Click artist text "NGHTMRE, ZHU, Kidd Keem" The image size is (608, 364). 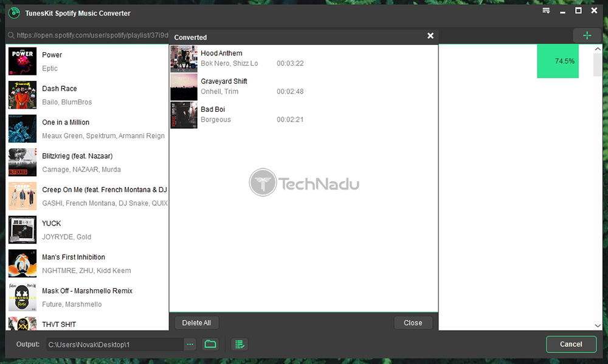click(86, 271)
